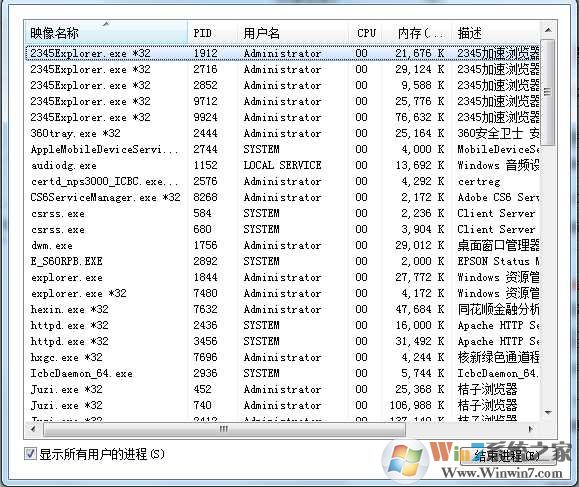Select the CS6ServiceManager.exe *32 process
This screenshot has height=487, width=579.
coord(282,197)
